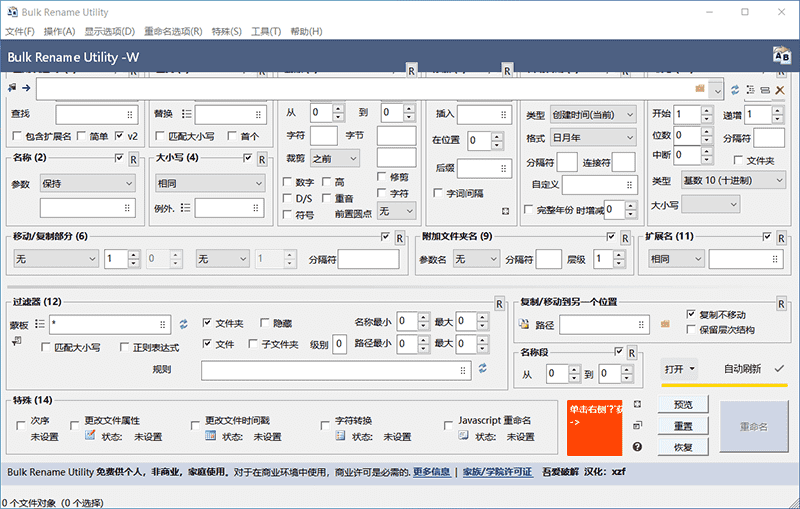Image resolution: width=800 pixels, height=509 pixels.
Task: Open 名称 参数 dropdown showing 保持
Action: tap(88, 184)
